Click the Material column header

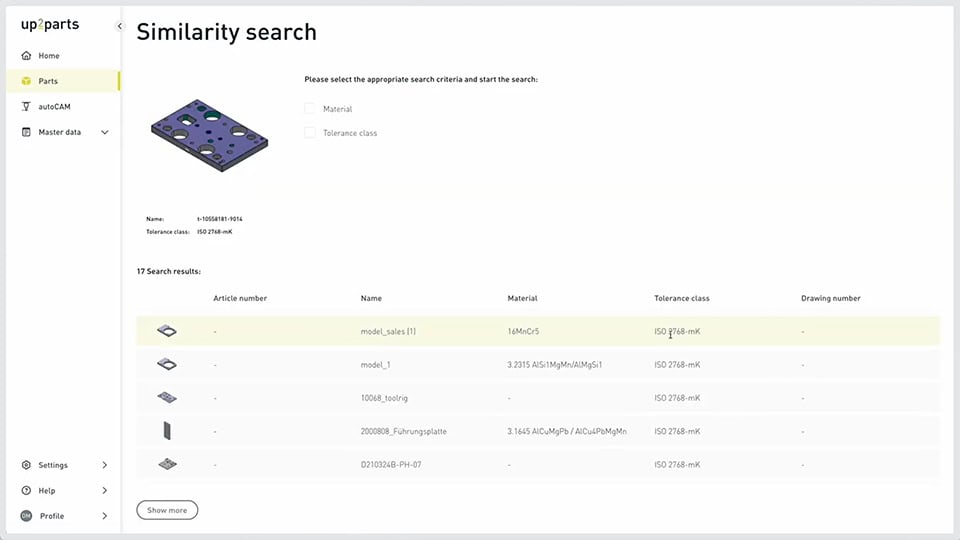tap(522, 298)
